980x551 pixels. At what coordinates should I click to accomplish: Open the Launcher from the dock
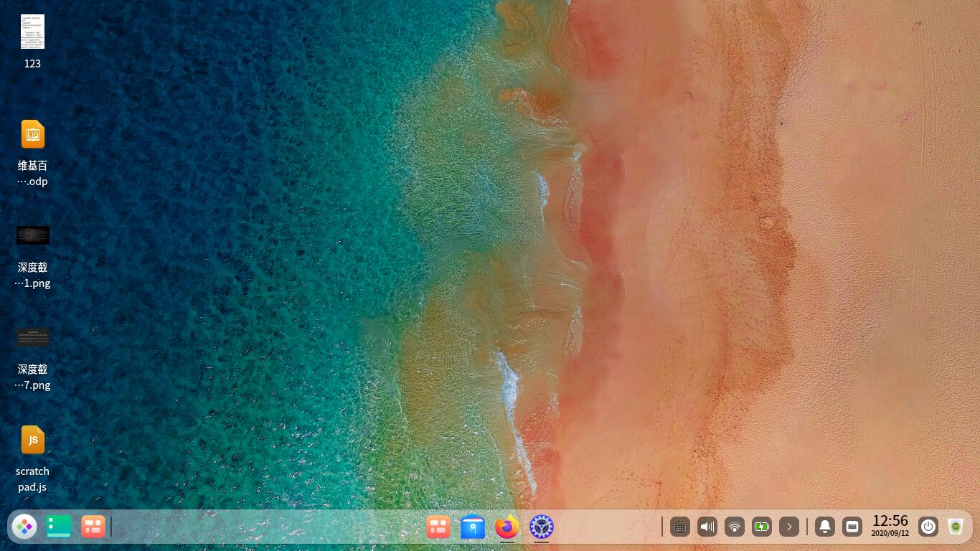24,527
